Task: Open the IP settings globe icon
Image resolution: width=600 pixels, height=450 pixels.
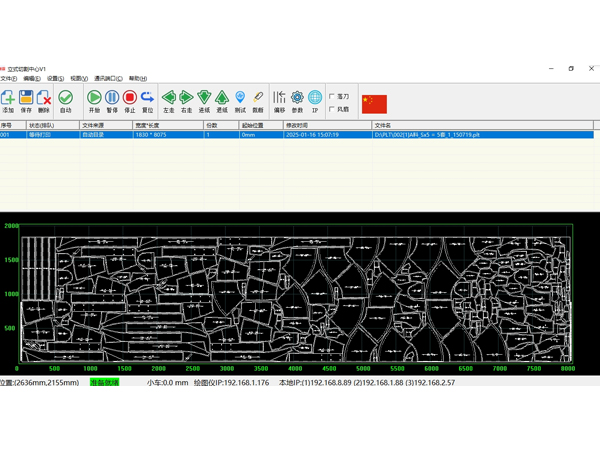Action: pyautogui.click(x=315, y=99)
